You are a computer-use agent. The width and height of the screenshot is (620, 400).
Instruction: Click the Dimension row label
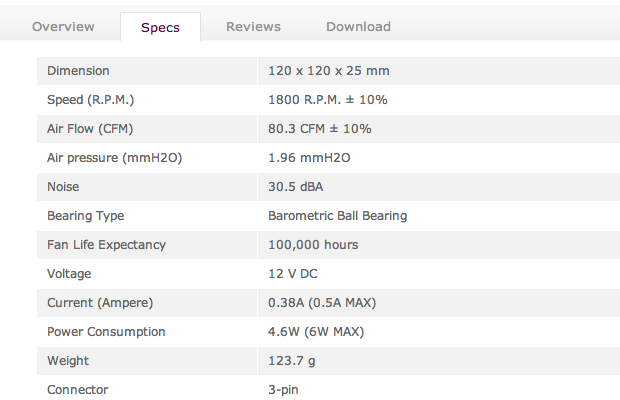(x=78, y=71)
